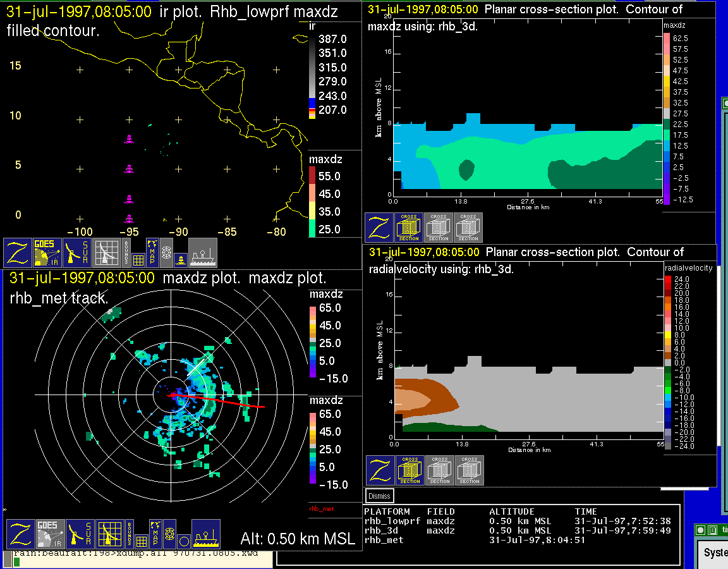The width and height of the screenshot is (728, 569).
Task: Click the active Cross Section icon under the maxdz contour plot
Action: pyautogui.click(x=409, y=228)
